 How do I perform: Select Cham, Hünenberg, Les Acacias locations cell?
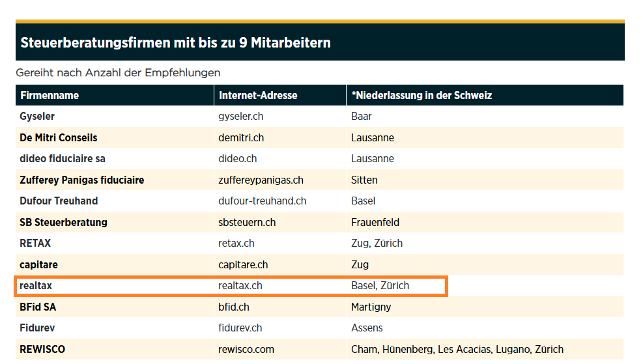pos(457,349)
